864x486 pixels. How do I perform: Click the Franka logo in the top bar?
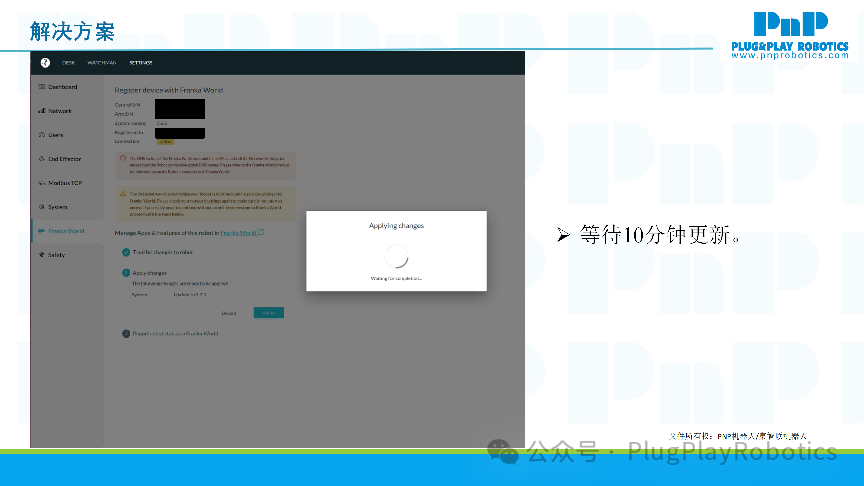45,63
